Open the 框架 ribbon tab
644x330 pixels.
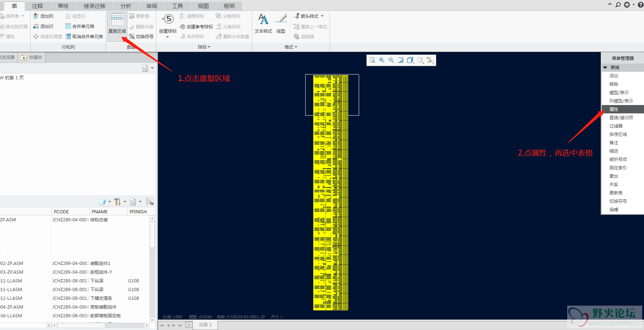click(x=229, y=6)
